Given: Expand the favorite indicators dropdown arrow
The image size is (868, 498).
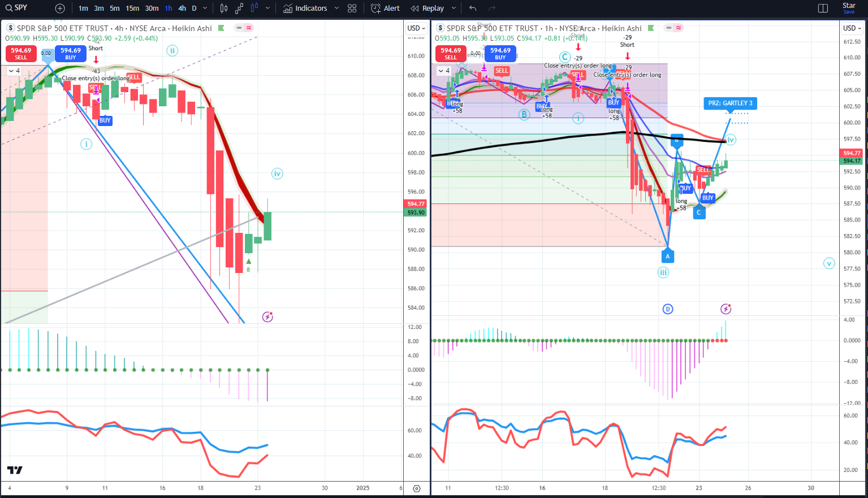Looking at the screenshot, I should click(336, 8).
